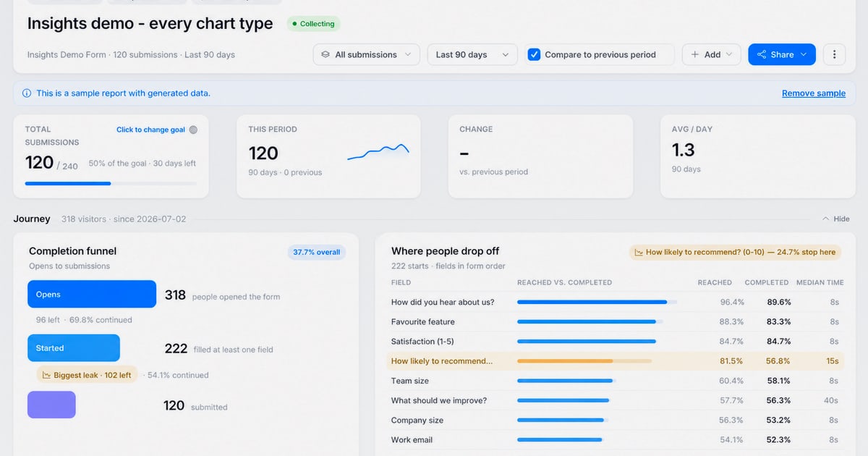
Task: Click the goal progress bar under Total Submissions
Action: 111,184
